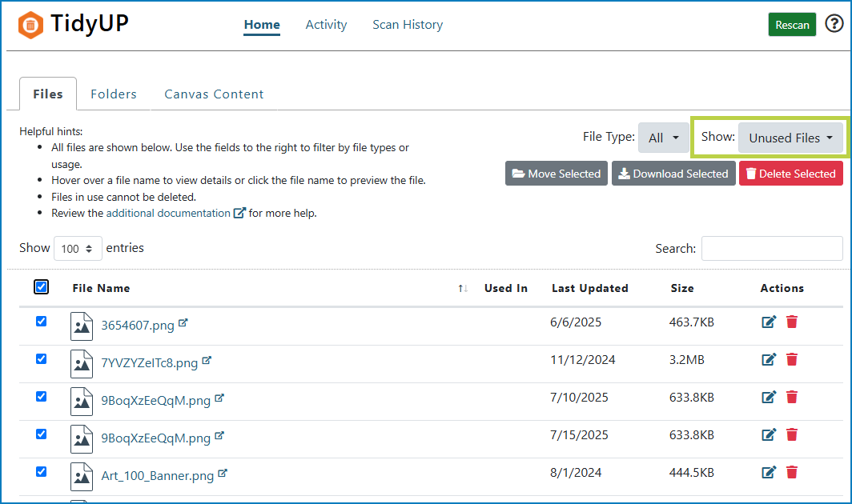Click into the Search input field
852x504 pixels.
point(772,249)
